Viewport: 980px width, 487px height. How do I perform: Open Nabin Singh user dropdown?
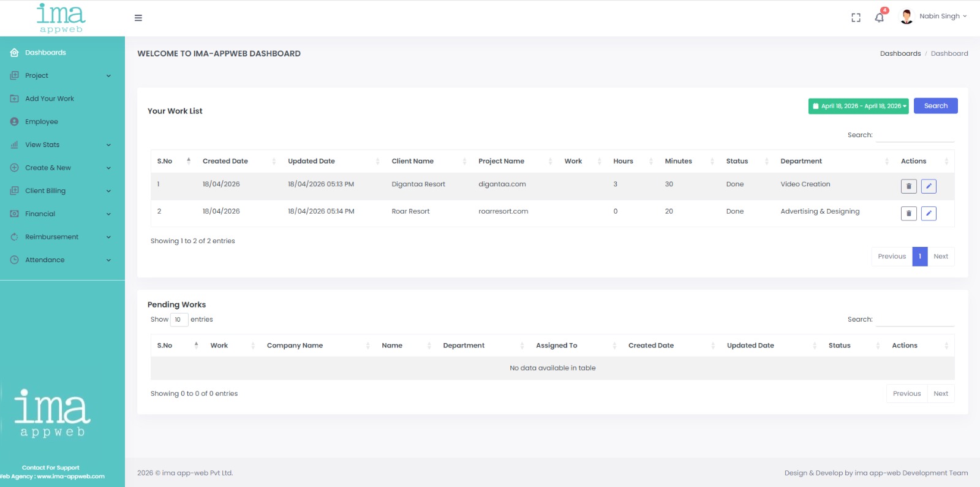[x=934, y=17]
